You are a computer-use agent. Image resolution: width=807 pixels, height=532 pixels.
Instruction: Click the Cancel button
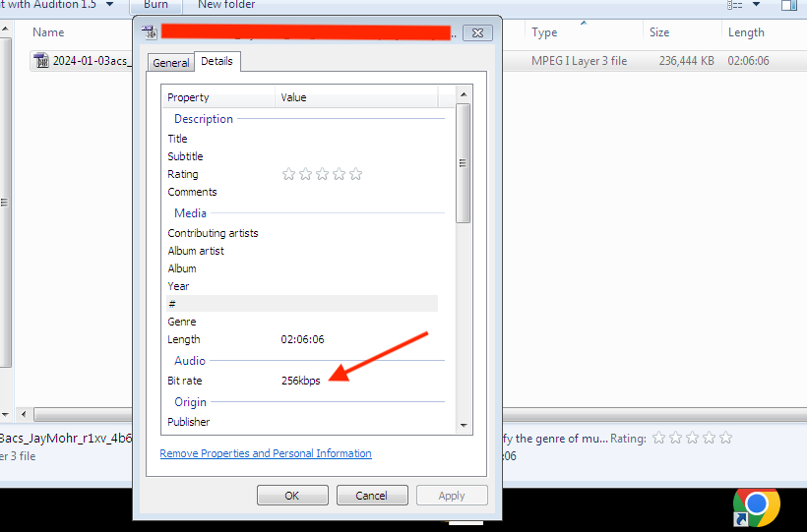[x=372, y=495]
